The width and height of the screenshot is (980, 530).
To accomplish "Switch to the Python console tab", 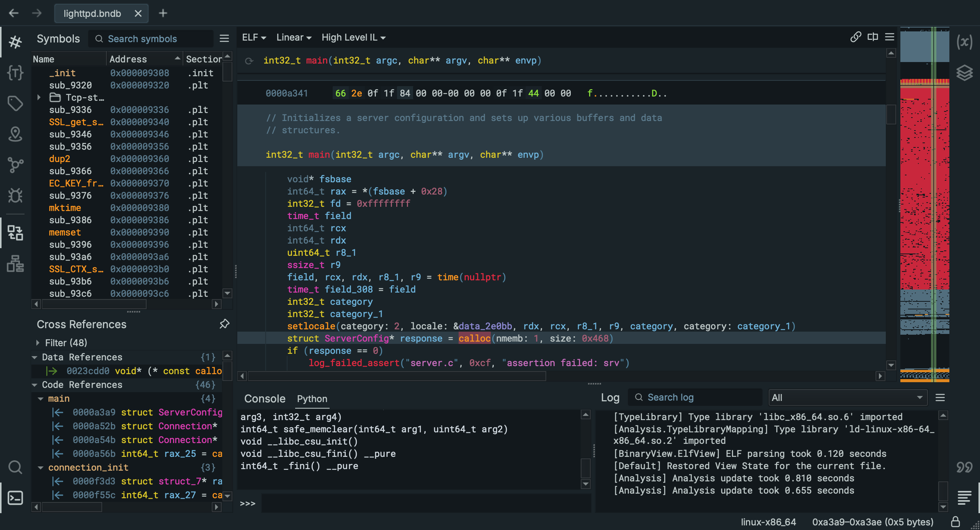I will pyautogui.click(x=312, y=399).
